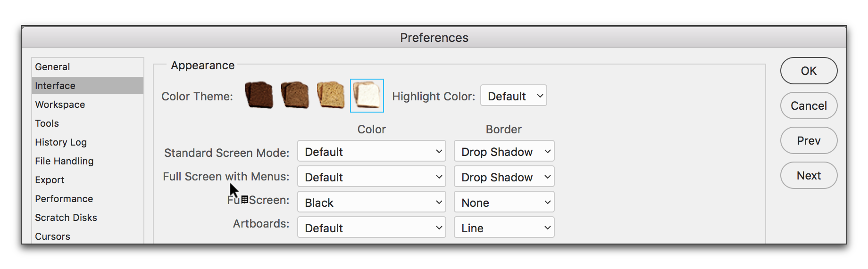
Task: Click the OK button
Action: tap(809, 71)
